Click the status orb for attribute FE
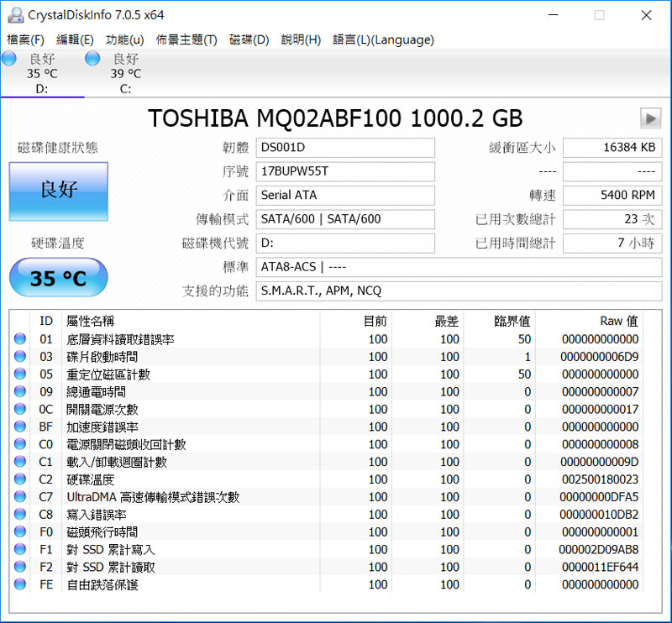The image size is (672, 623). point(19,584)
